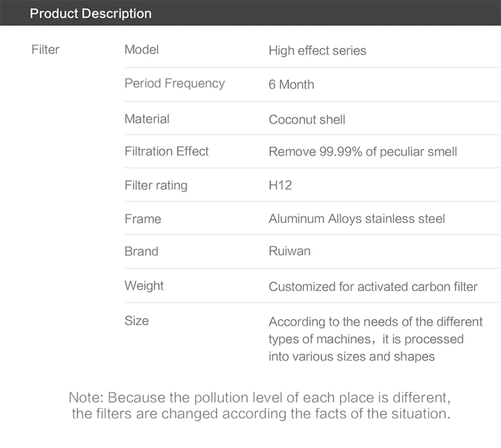The width and height of the screenshot is (501, 448).
Task: Click the Size row label
Action: click(x=136, y=320)
